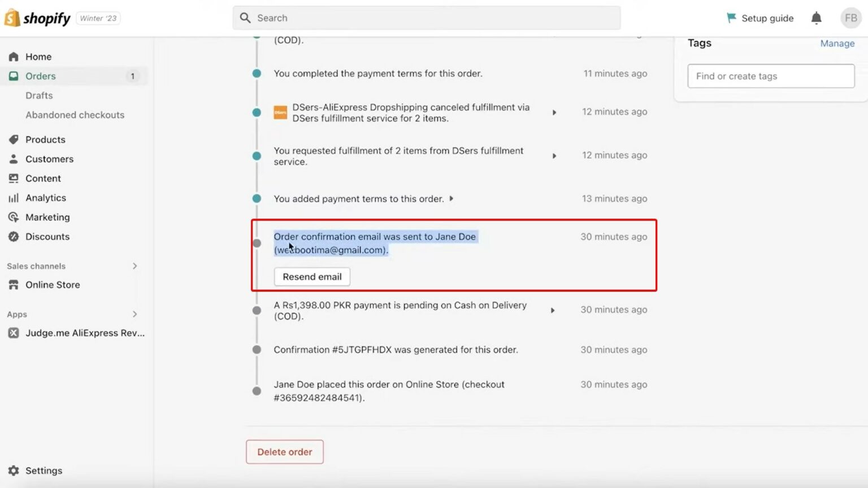Expand the Sales channels section
This screenshot has width=868, height=488.
click(x=134, y=266)
